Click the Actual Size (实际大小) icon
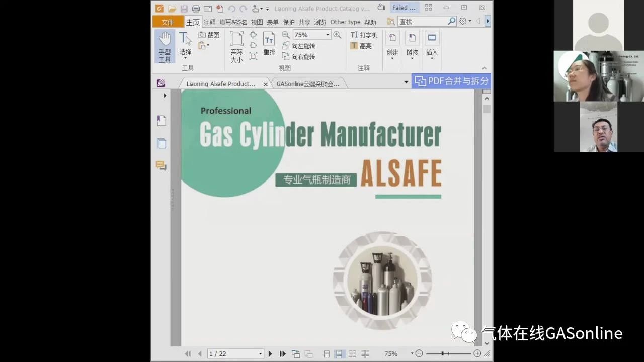The height and width of the screenshot is (362, 644). click(236, 46)
